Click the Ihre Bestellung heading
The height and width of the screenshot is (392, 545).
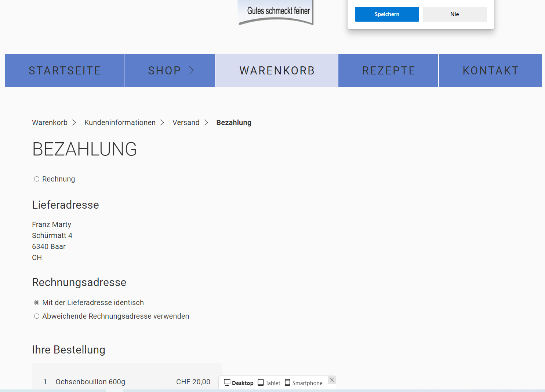click(x=69, y=349)
